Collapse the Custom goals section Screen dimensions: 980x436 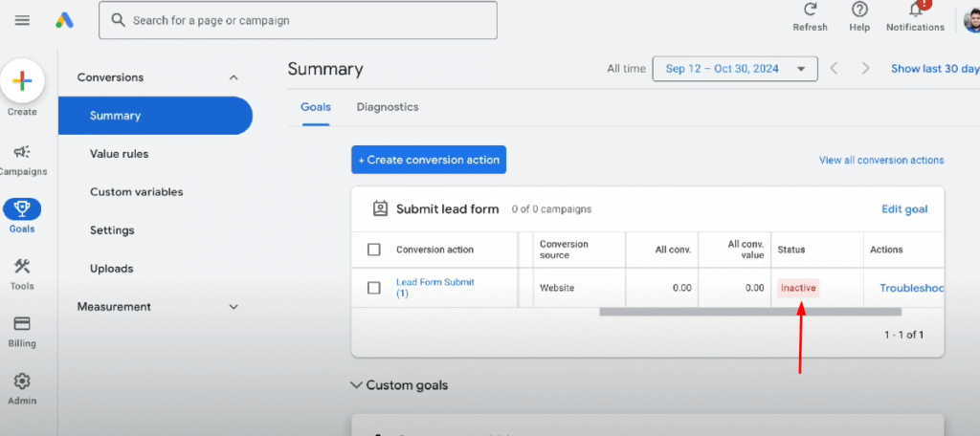357,384
